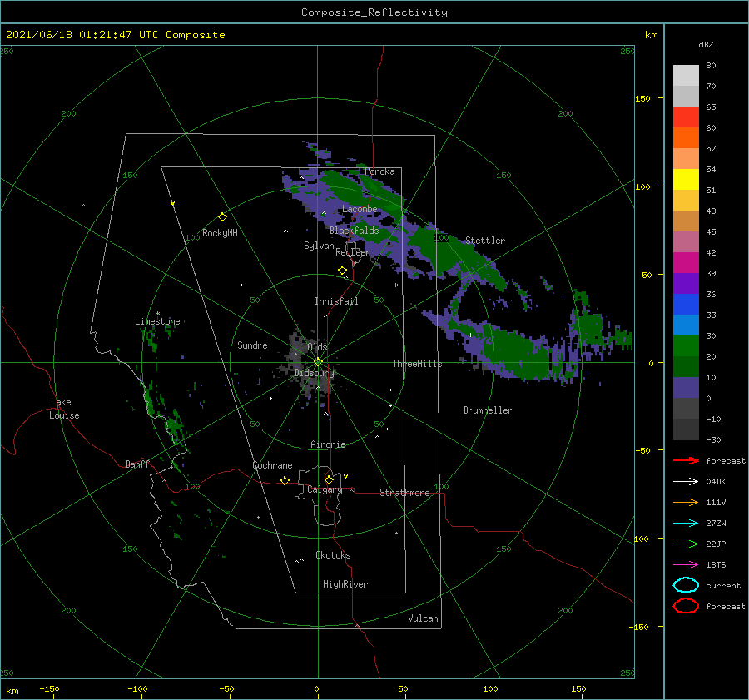Click the Airdrie label
This screenshot has width=749, height=700.
click(x=328, y=444)
